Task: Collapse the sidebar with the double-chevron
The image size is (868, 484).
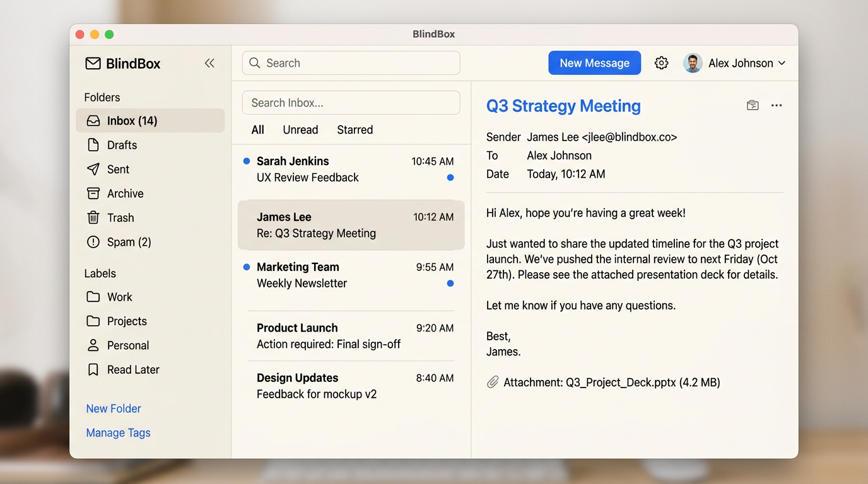Action: tap(209, 63)
